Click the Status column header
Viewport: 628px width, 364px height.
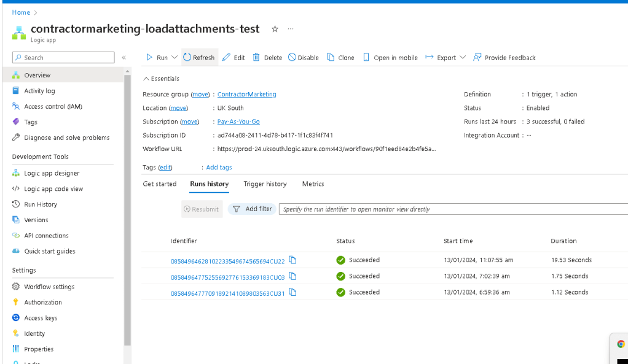click(345, 241)
